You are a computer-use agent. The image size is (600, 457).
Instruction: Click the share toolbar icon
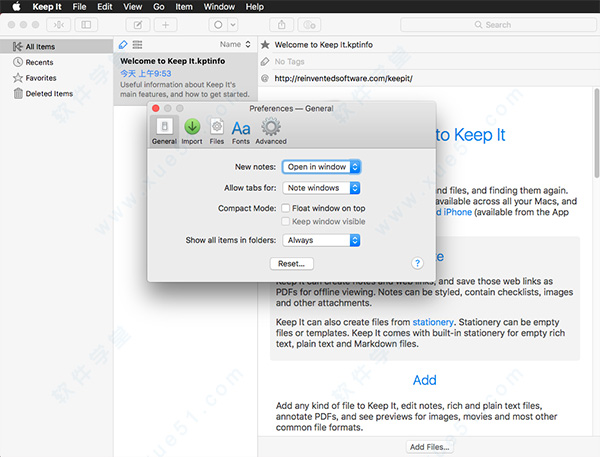(282, 25)
